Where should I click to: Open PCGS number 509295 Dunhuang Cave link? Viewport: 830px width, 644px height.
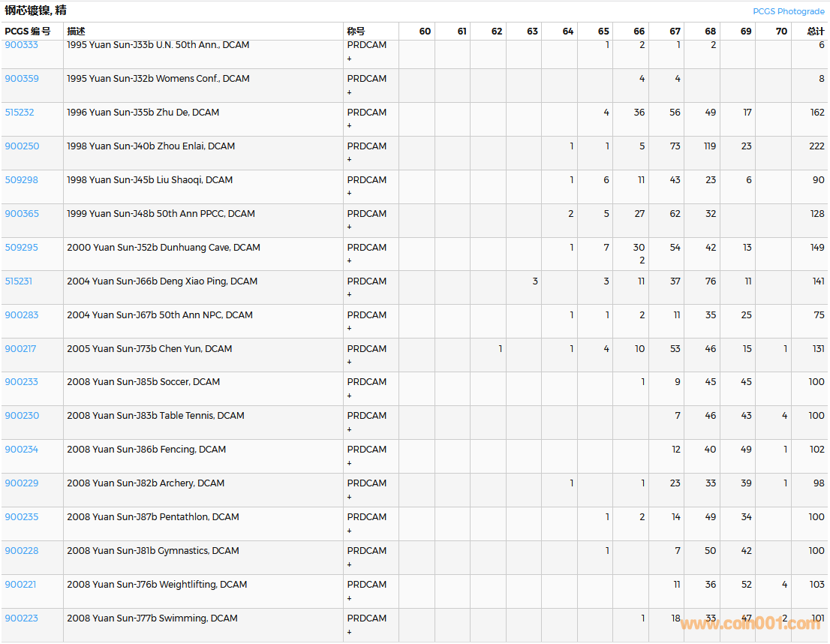pyautogui.click(x=21, y=248)
